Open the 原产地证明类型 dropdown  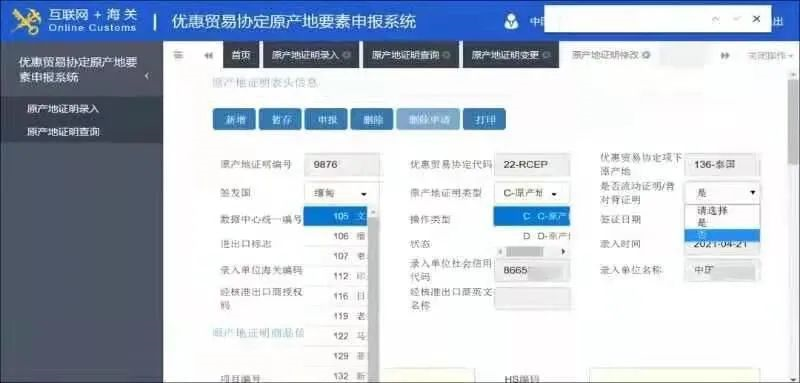tap(532, 193)
